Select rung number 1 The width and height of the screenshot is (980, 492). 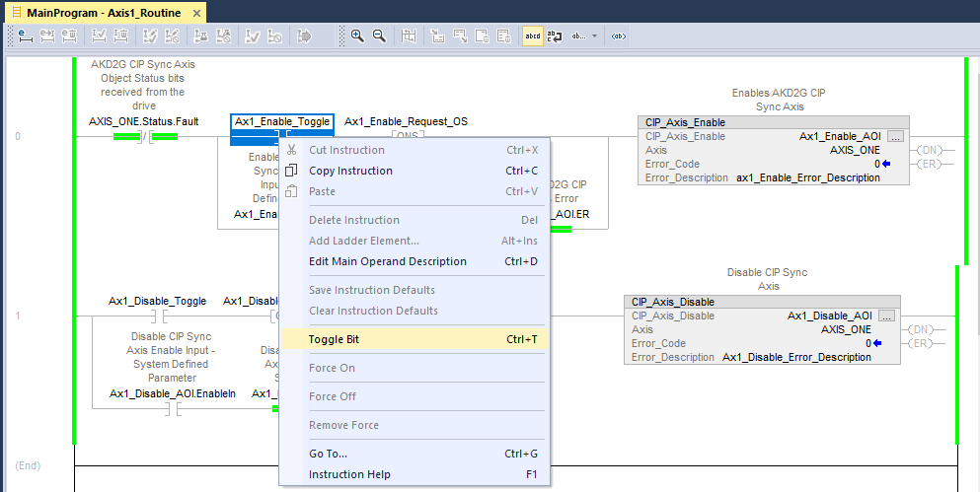click(x=18, y=316)
